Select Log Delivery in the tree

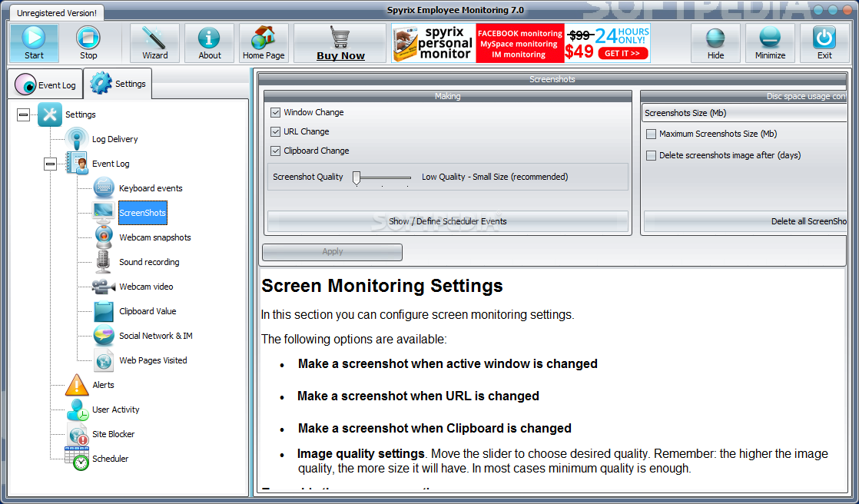[x=115, y=139]
